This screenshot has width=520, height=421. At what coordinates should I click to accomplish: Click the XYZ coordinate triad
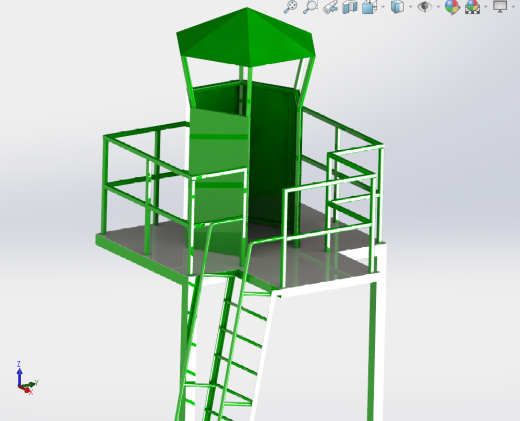[27, 378]
